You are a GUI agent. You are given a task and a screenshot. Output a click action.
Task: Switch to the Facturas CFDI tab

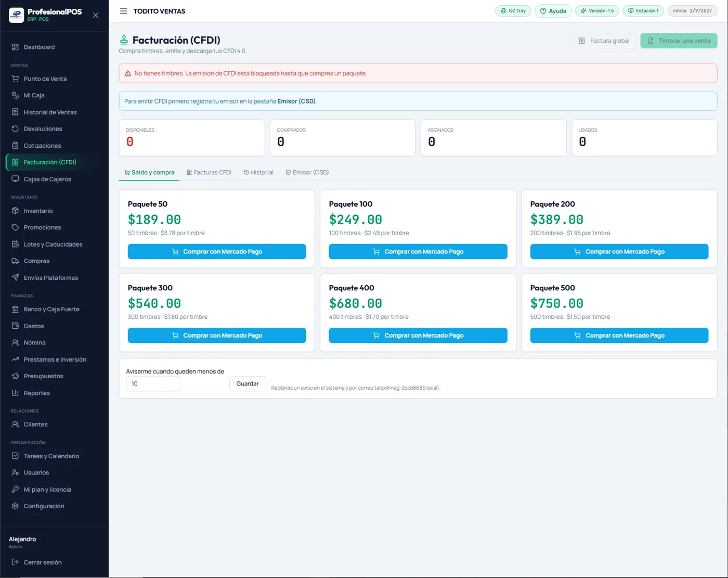tap(209, 172)
